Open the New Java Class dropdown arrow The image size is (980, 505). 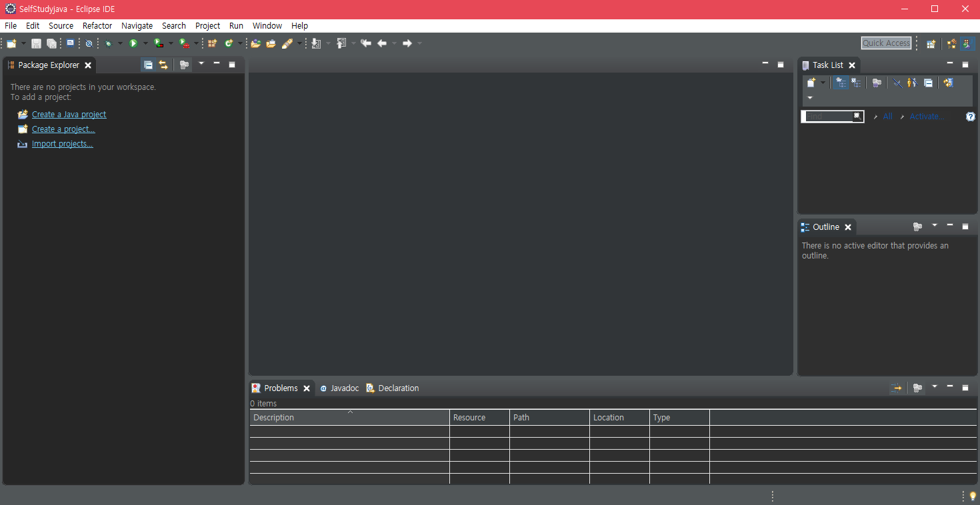point(240,43)
